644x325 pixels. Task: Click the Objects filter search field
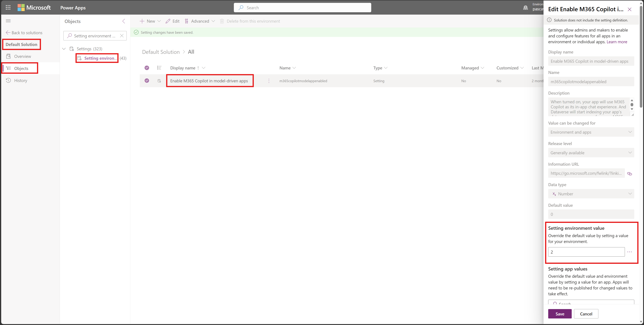pos(95,36)
